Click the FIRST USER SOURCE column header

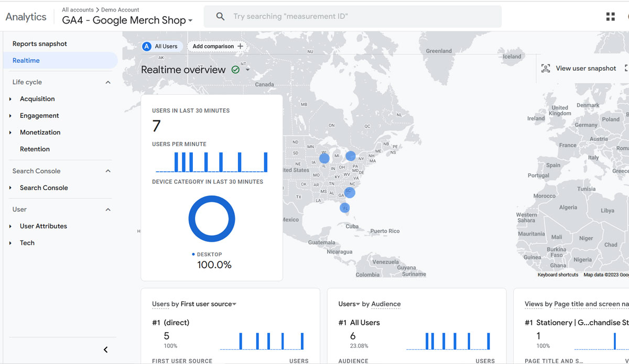point(182,361)
